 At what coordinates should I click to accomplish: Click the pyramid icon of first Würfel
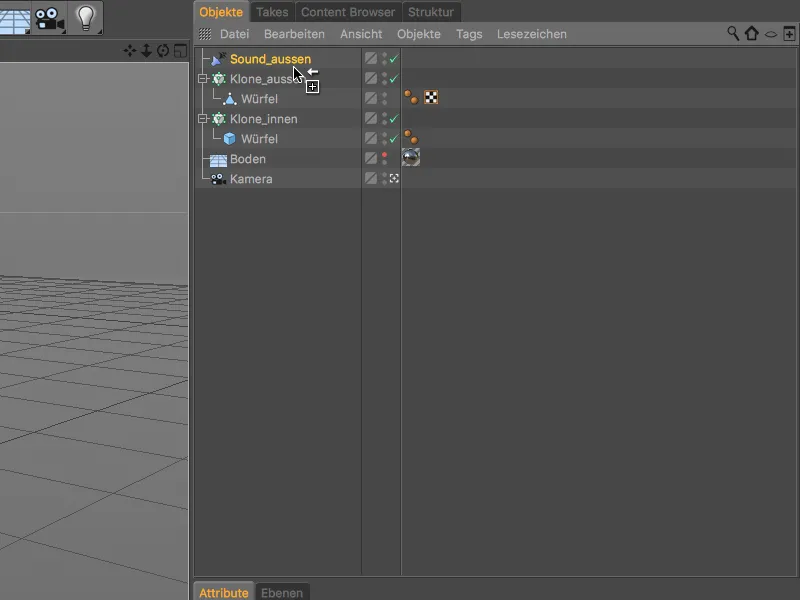pos(230,98)
